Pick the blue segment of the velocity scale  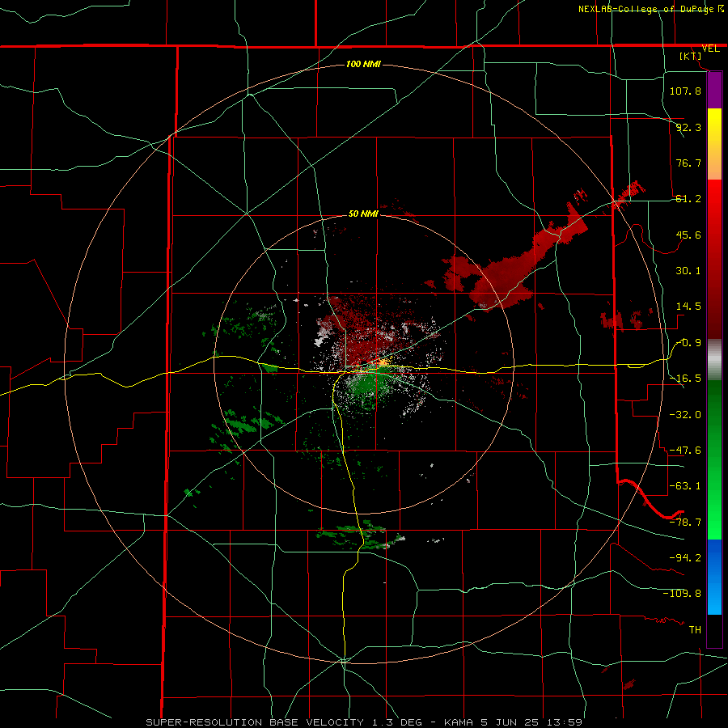click(x=714, y=577)
